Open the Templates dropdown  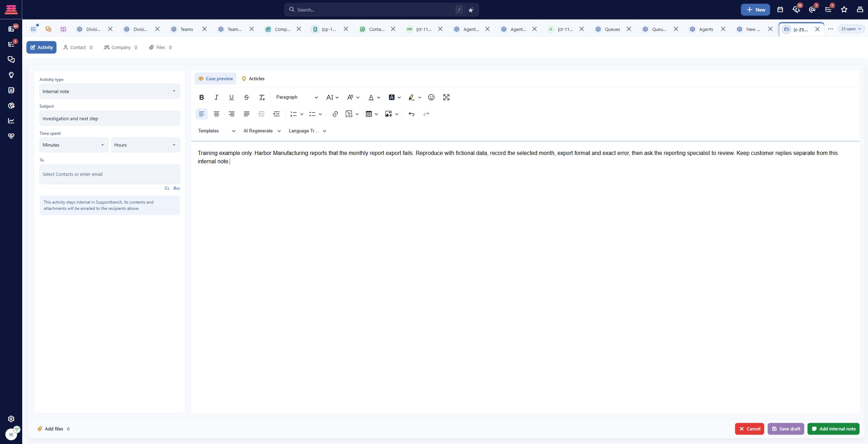click(x=217, y=131)
